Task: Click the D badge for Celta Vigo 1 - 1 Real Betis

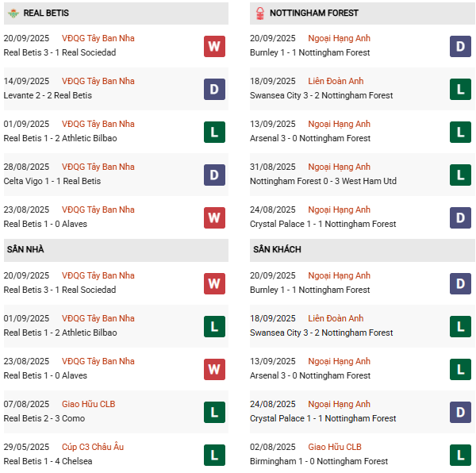Action: tap(214, 175)
